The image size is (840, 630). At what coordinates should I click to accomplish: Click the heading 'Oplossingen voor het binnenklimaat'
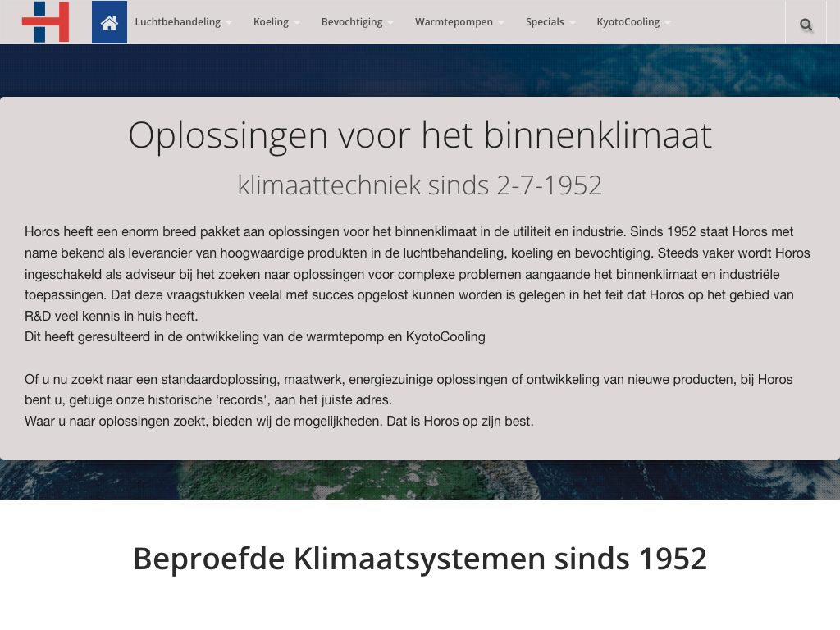point(419,135)
